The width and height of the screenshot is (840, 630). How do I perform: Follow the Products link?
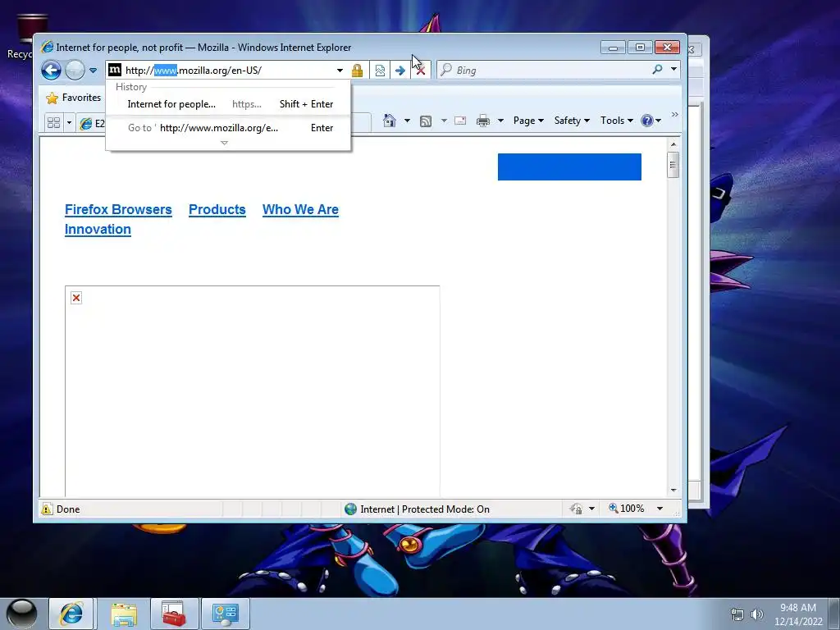(x=217, y=209)
